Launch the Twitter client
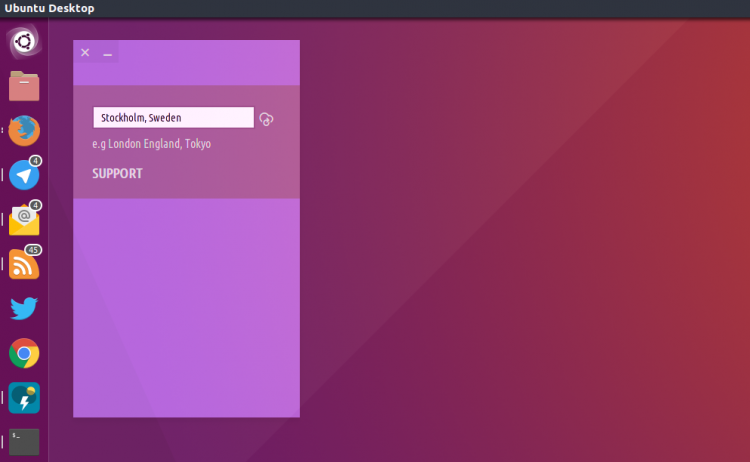Image resolution: width=750 pixels, height=462 pixels. pyautogui.click(x=24, y=308)
